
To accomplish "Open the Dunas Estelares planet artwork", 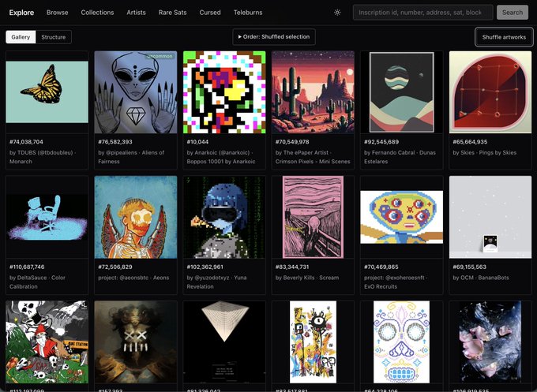I will pyautogui.click(x=402, y=92).
